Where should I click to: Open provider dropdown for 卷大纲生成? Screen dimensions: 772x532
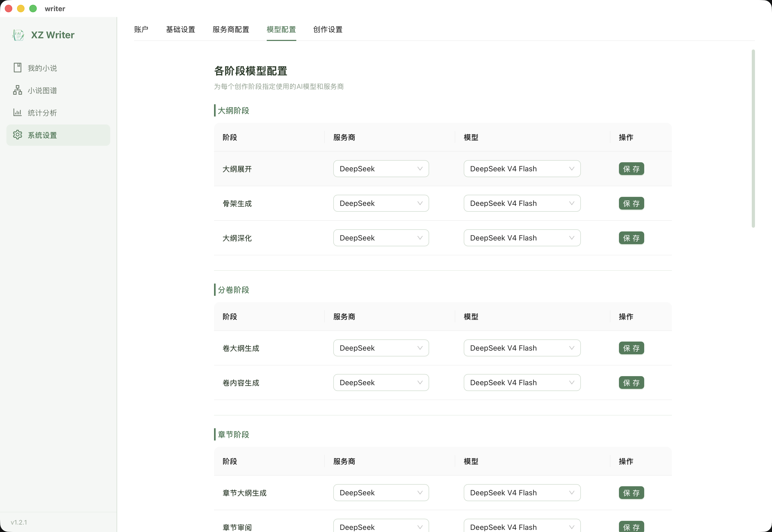381,348
